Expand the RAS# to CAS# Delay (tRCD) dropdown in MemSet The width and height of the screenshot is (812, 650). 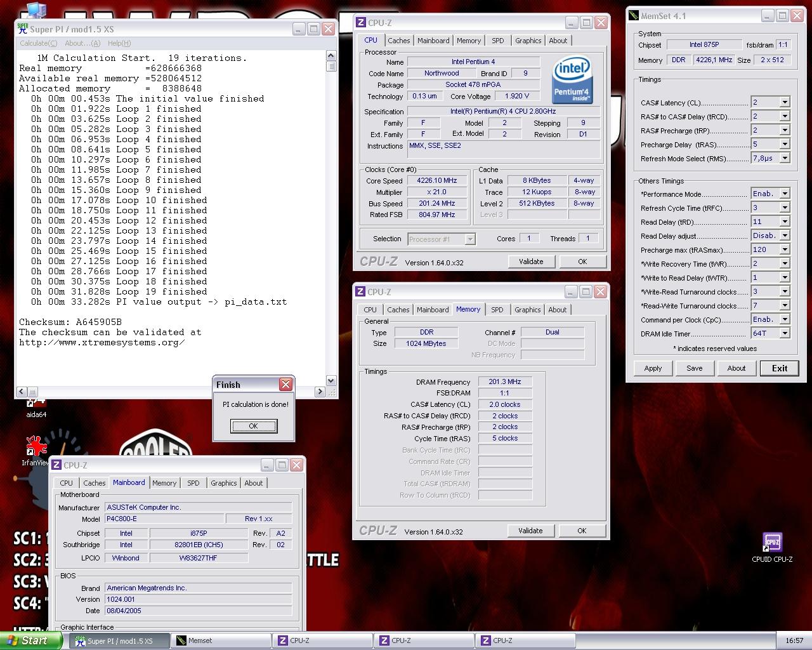click(x=785, y=116)
